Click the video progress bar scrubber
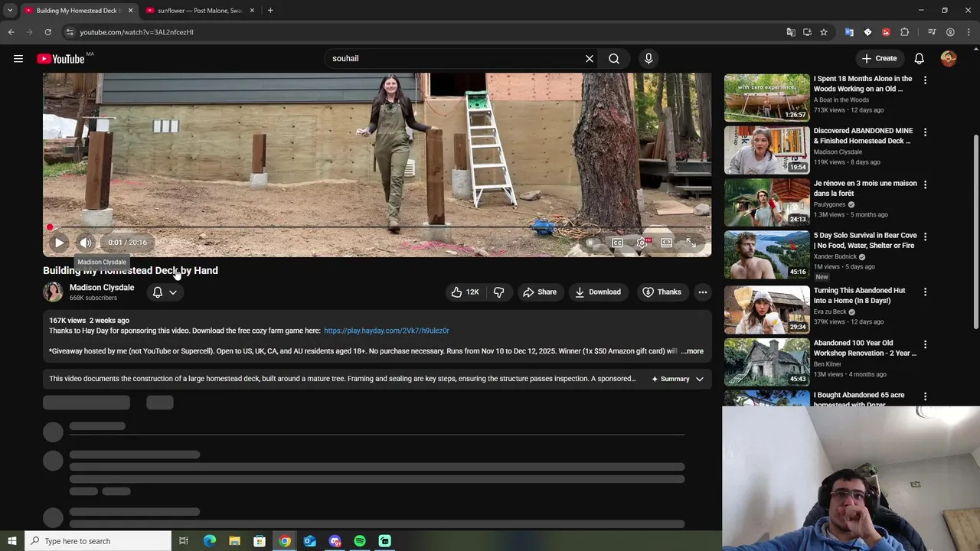Image resolution: width=980 pixels, height=551 pixels. pos(50,227)
